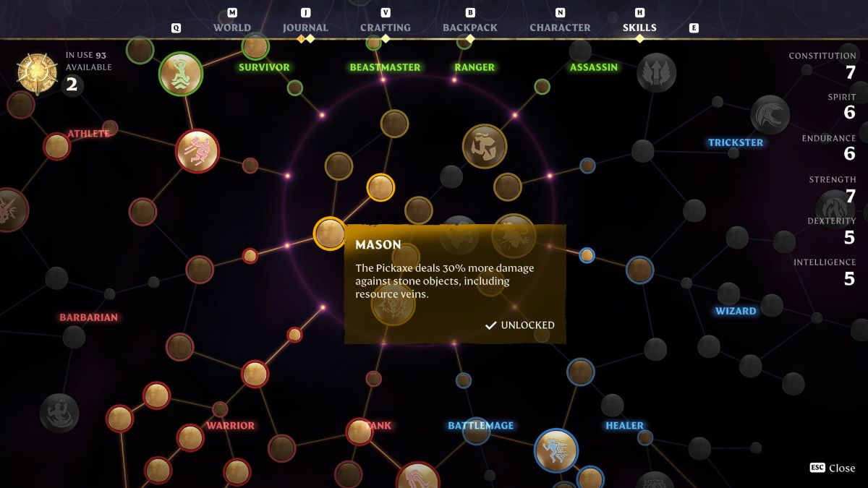This screenshot has width=868, height=488.
Task: Click the large blue-ringed skill between Battlemage and Healer
Action: tap(556, 450)
